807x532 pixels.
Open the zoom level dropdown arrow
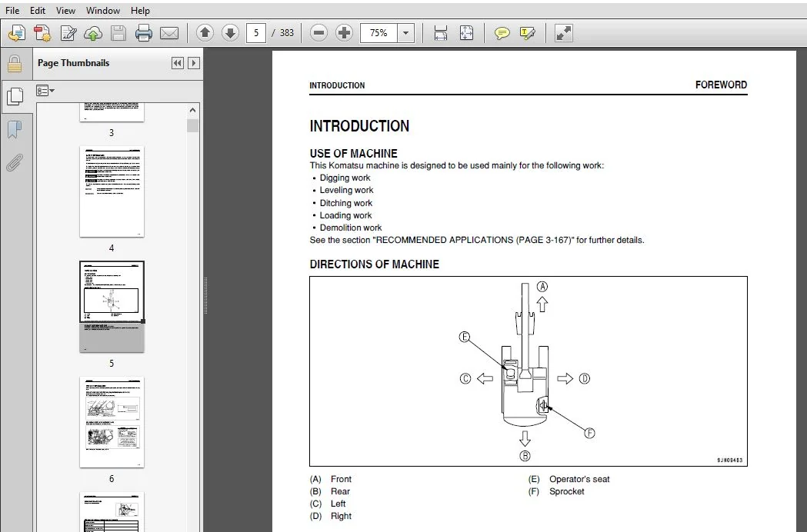point(405,34)
